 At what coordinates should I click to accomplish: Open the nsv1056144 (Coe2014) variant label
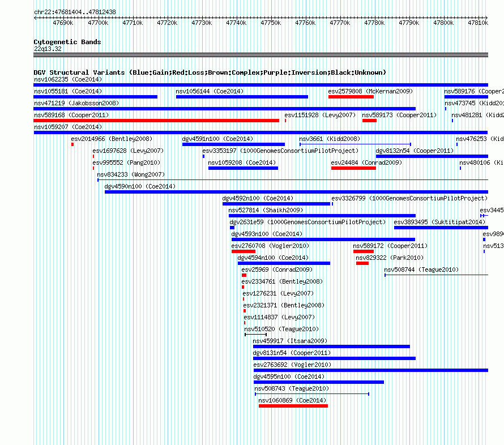(210, 91)
